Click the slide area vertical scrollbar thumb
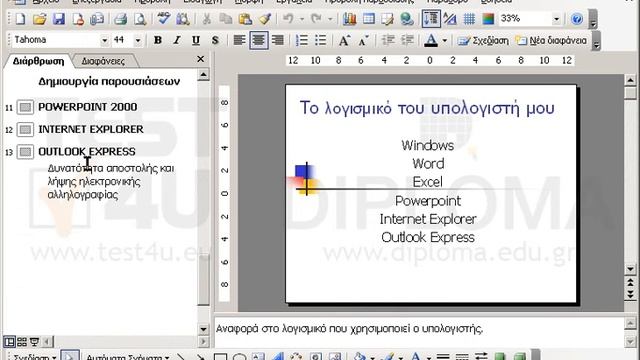Image resolution: width=640 pixels, height=360 pixels. [630, 93]
